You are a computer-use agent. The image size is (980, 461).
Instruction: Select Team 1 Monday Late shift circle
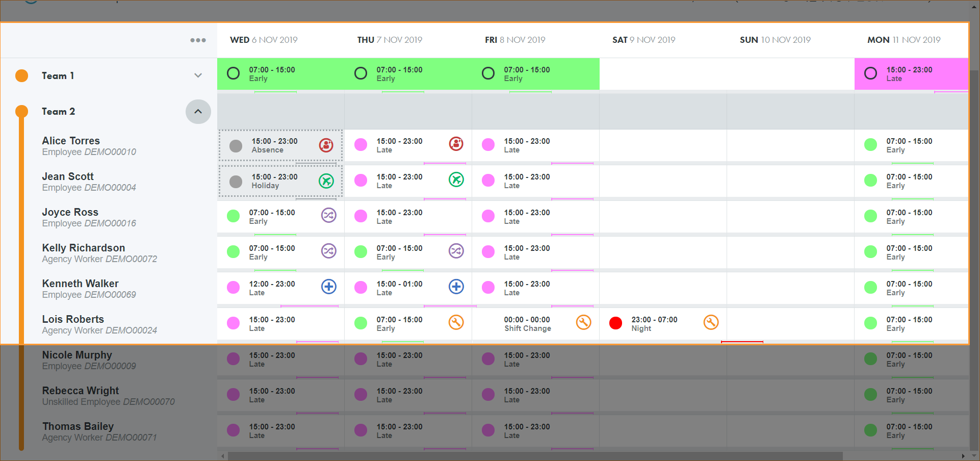coord(870,73)
